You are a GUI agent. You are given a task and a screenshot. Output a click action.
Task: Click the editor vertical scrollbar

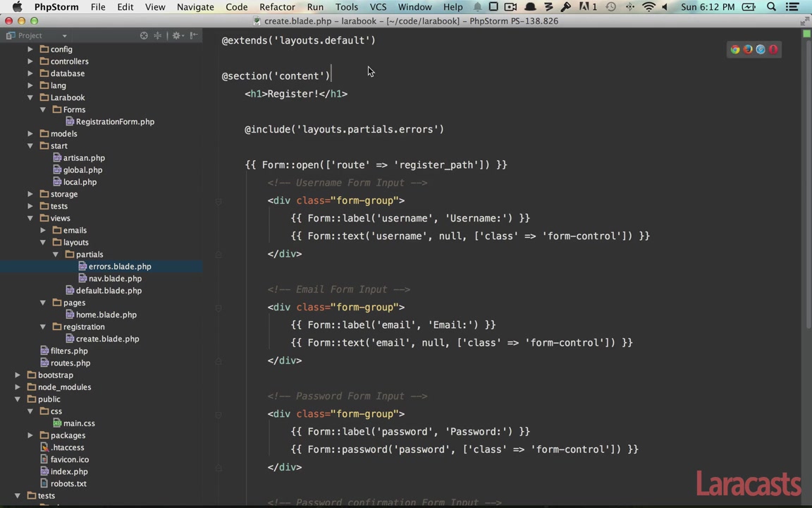click(x=808, y=185)
